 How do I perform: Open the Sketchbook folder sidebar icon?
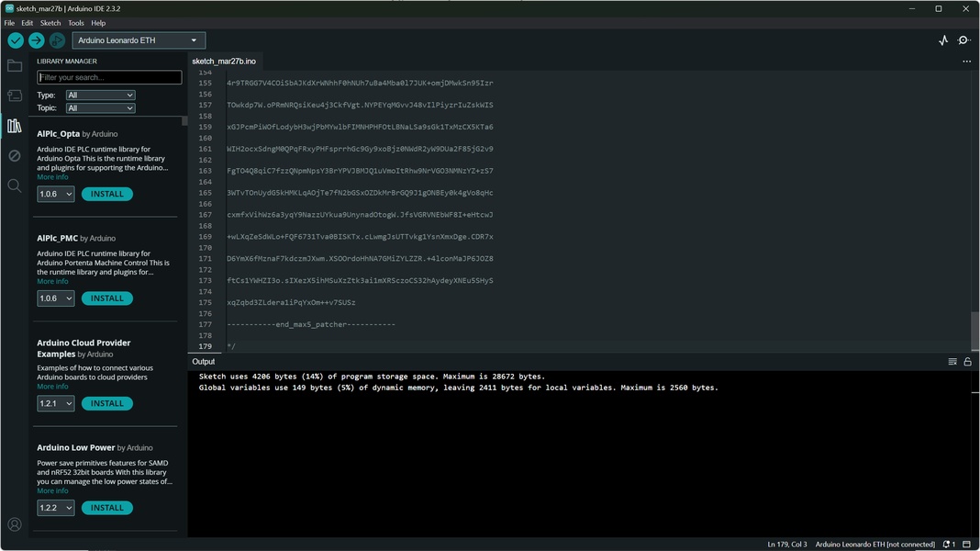click(x=15, y=66)
